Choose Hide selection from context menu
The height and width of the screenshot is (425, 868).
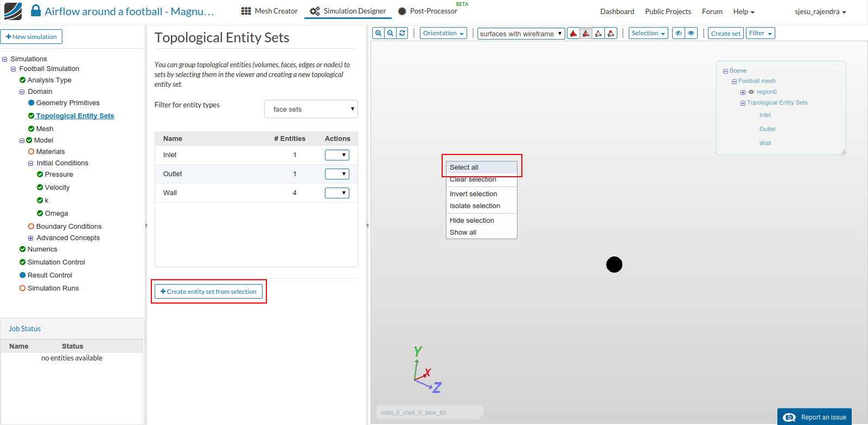482,221
